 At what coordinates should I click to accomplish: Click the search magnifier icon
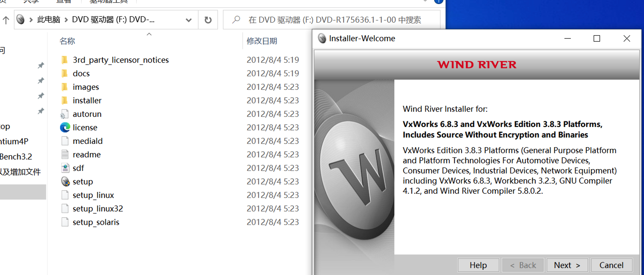tap(236, 19)
